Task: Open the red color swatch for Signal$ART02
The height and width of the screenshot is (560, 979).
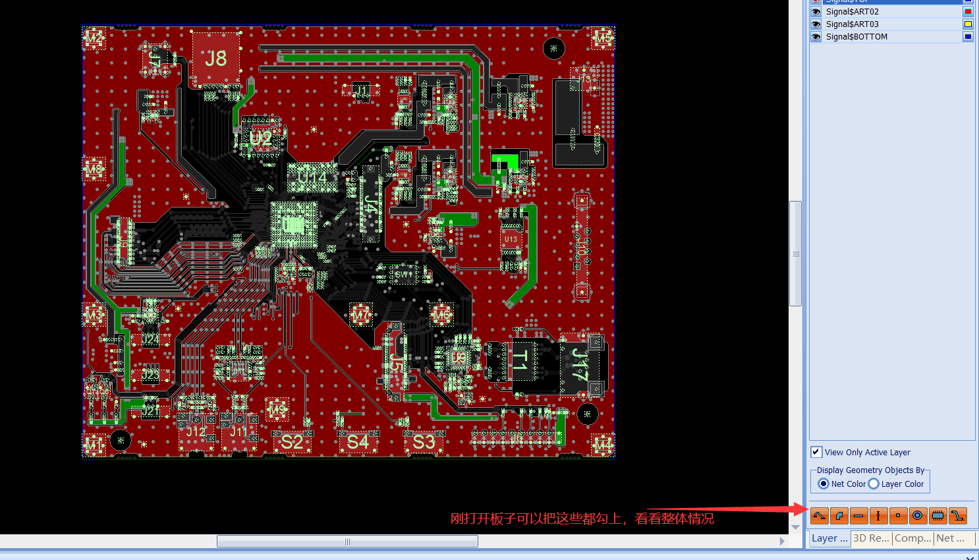Action: 968,12
